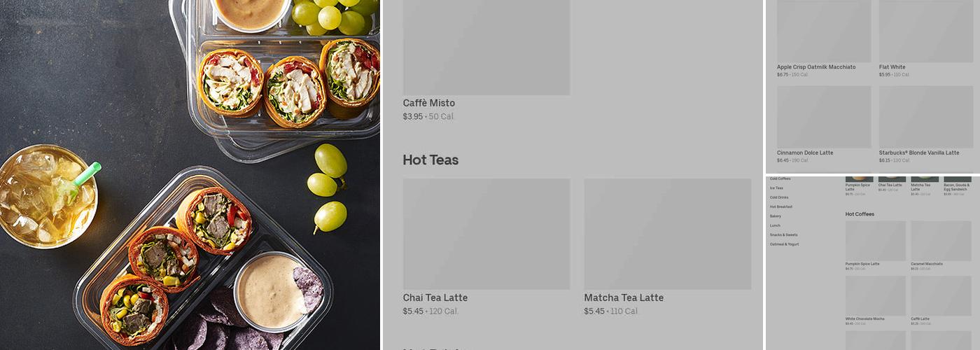This screenshot has width=980, height=350.
Task: Click the Caramel Macchiato image placeholder
Action: (x=941, y=241)
